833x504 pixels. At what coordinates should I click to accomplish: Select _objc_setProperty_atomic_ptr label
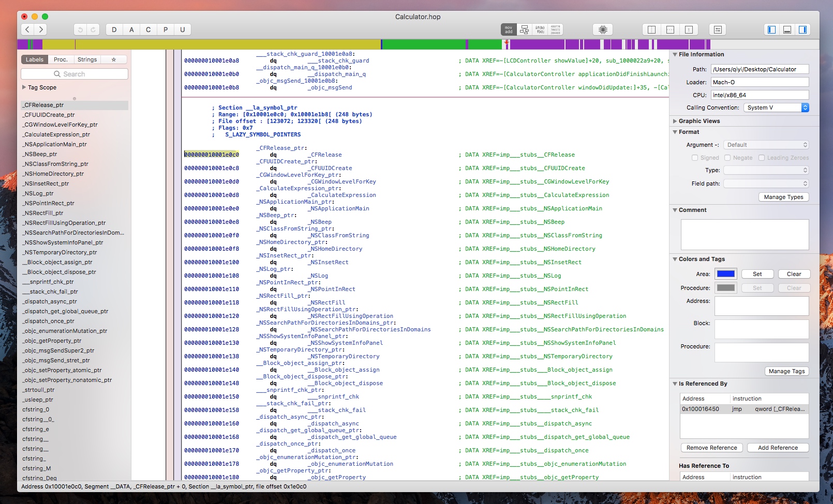click(x=62, y=370)
